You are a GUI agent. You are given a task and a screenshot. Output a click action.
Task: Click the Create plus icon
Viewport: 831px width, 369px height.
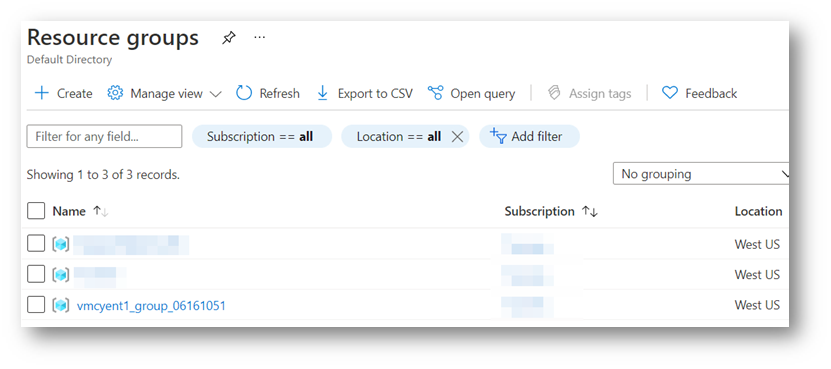tap(41, 93)
